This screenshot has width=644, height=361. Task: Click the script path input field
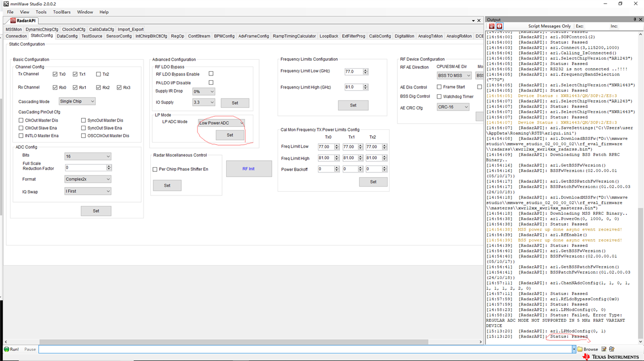click(305, 349)
